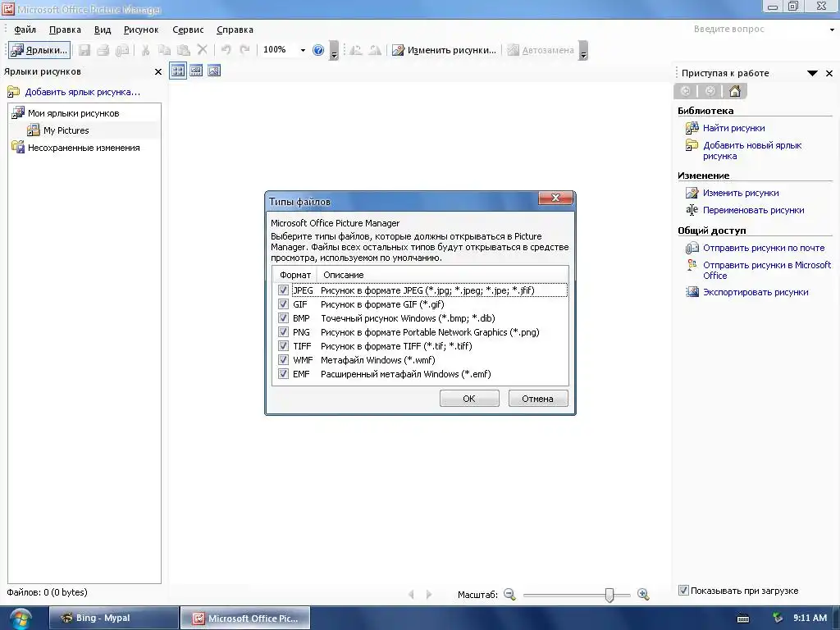The height and width of the screenshot is (630, 840).
Task: Switch to Single picture view icon
Action: (214, 71)
